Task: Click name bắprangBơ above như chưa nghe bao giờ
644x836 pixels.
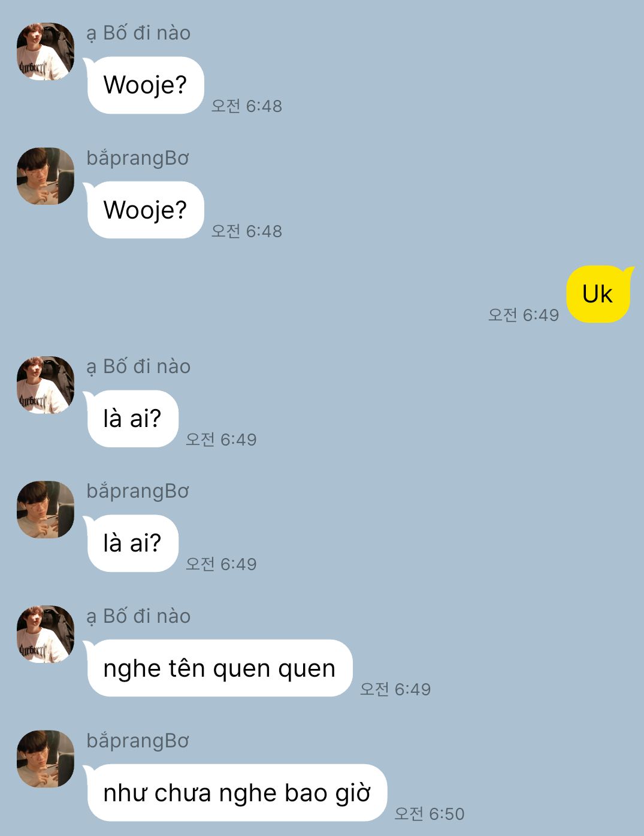Action: point(138,741)
